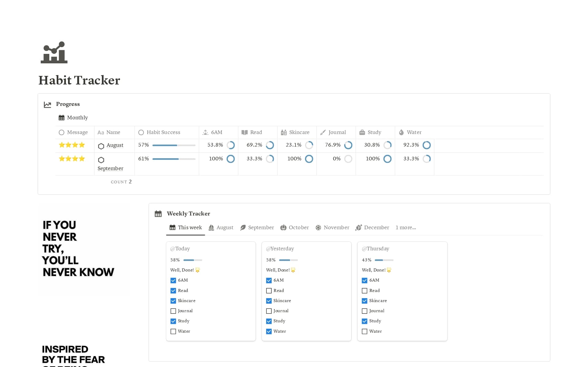The width and height of the screenshot is (588, 367).
Task: Click the Monthly calendar view icon
Action: 62,118
